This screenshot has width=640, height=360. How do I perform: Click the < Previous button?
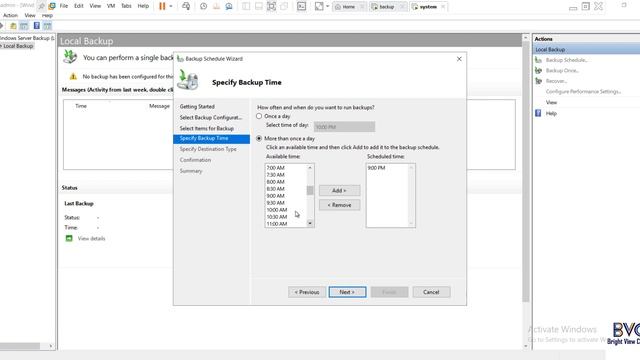click(x=307, y=292)
